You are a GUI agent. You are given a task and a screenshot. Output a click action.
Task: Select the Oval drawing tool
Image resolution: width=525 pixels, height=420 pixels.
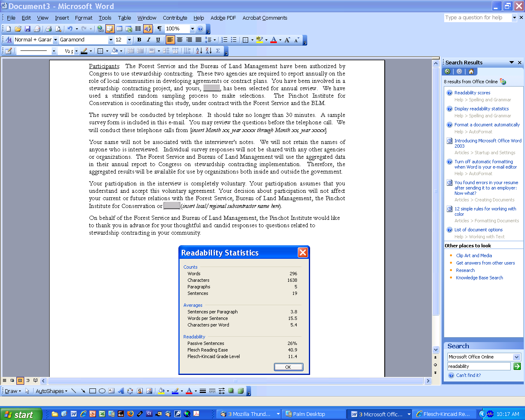point(102,391)
